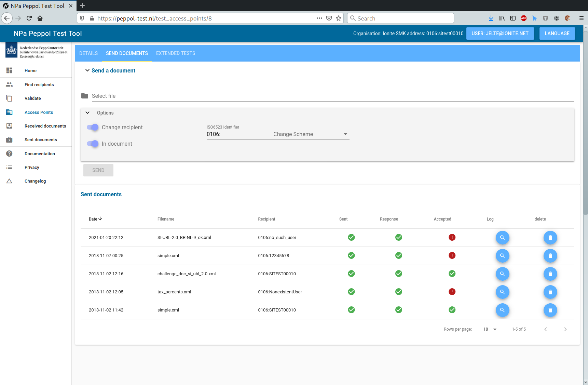588x385 pixels.
Task: Click the 0106:NonexistentUser recipient cell
Action: click(x=280, y=292)
